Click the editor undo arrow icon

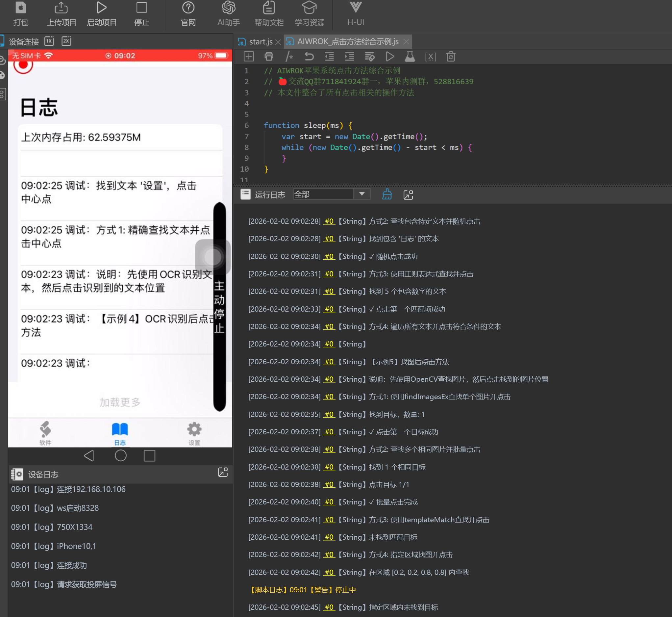pyautogui.click(x=309, y=56)
